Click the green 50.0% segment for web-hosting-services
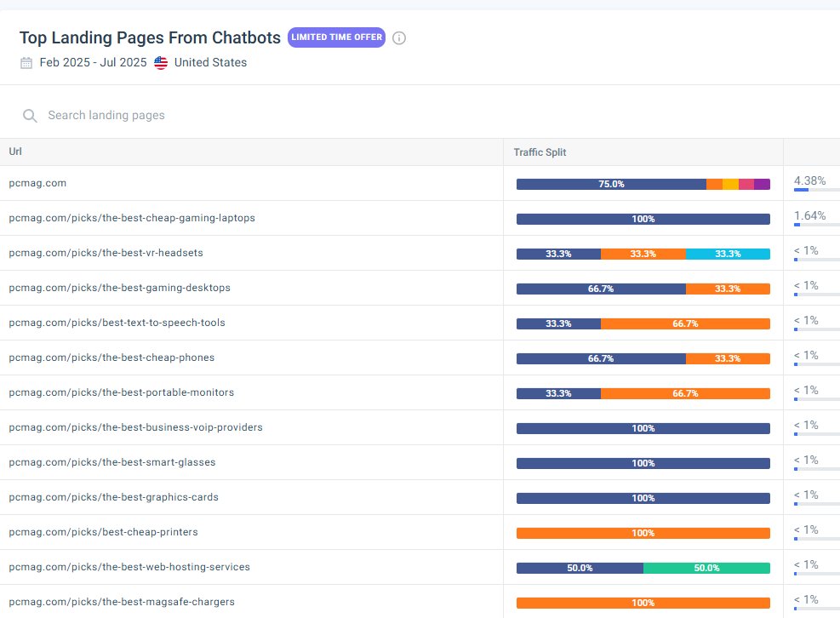Viewport: 840px width, 618px height. click(706, 568)
